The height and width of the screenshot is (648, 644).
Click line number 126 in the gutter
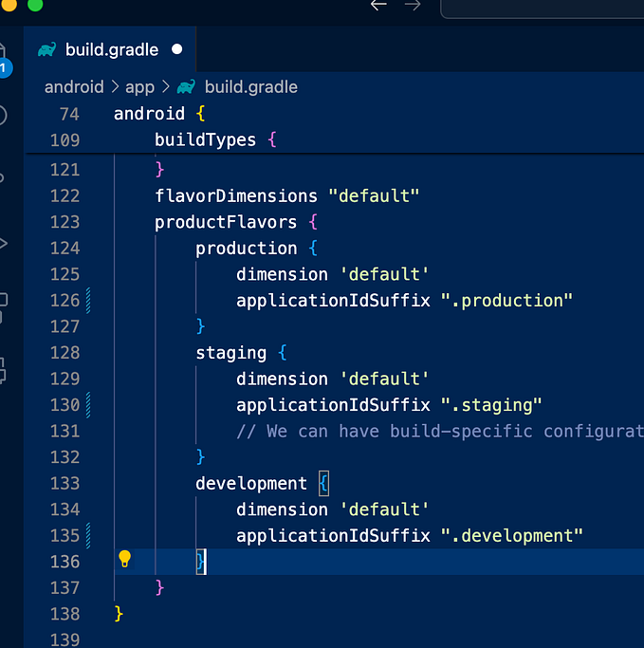64,301
